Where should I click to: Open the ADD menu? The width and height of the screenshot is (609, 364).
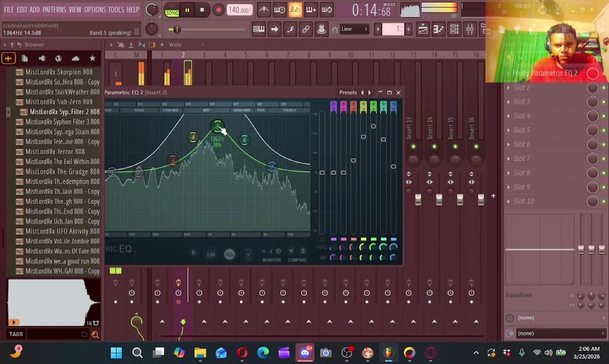pos(34,10)
